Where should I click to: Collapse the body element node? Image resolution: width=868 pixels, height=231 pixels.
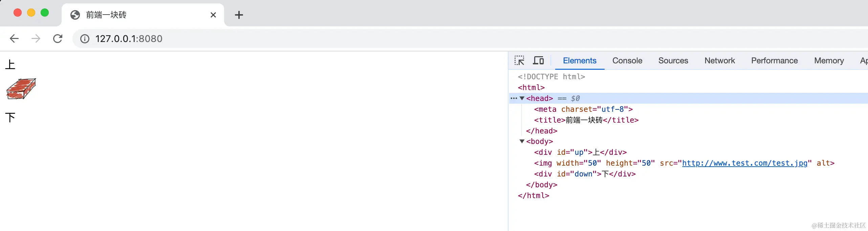point(522,141)
